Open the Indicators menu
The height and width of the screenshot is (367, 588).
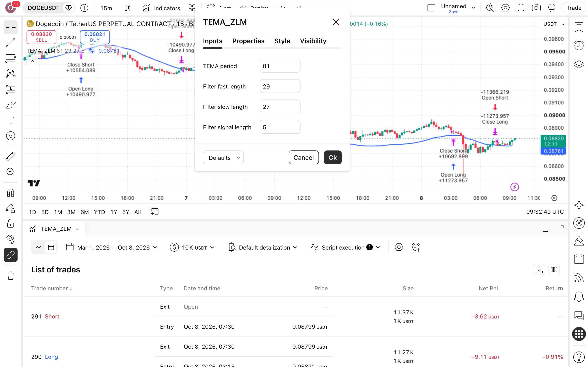point(161,8)
